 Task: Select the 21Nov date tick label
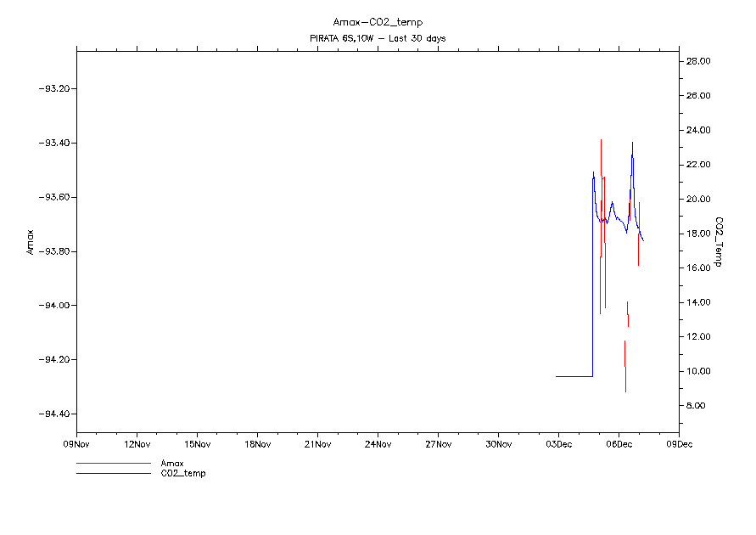[317, 443]
